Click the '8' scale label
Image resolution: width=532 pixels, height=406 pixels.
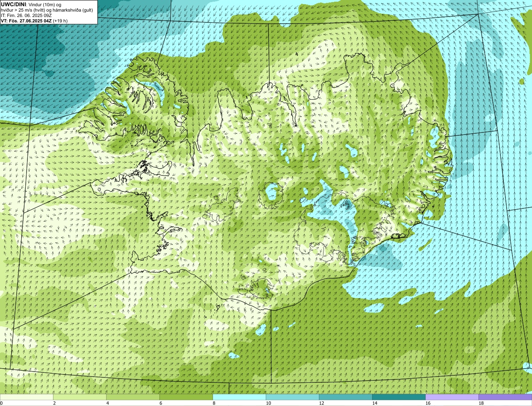(214, 403)
